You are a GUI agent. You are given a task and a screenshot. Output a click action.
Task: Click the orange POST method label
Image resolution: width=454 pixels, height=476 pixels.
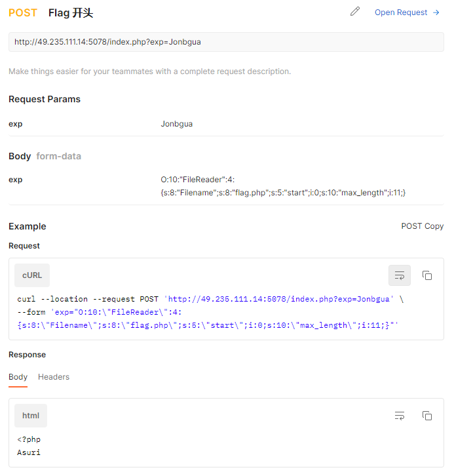tap(23, 13)
